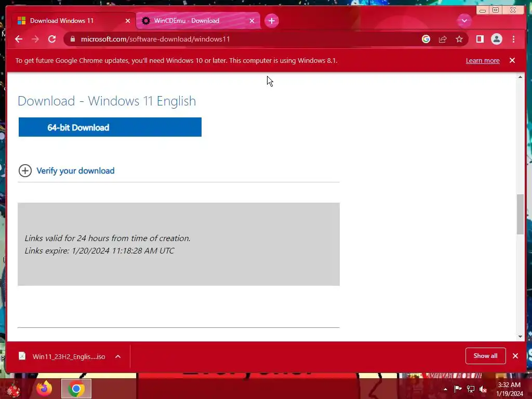
Task: Close the WinCDEmu - Download tab
Action: click(252, 21)
